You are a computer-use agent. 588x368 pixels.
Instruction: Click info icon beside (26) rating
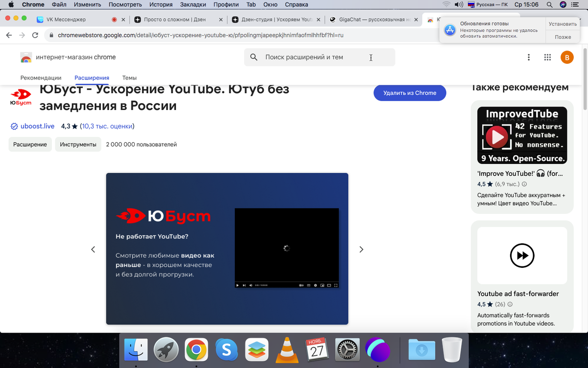tap(510, 304)
